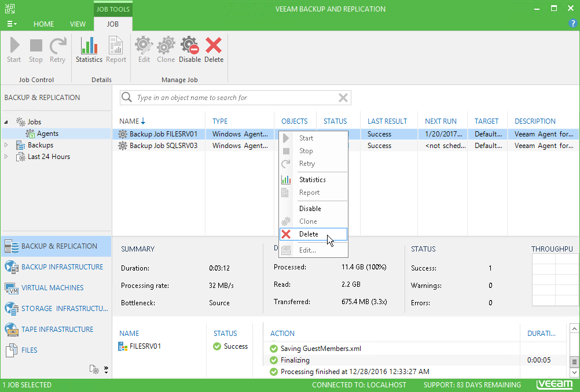Sort by the NEXT RUN column
Image resolution: width=580 pixels, height=392 pixels.
[440, 121]
